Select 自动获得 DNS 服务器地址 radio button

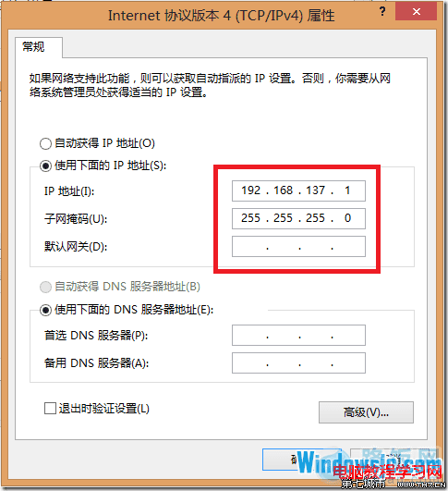point(45,287)
